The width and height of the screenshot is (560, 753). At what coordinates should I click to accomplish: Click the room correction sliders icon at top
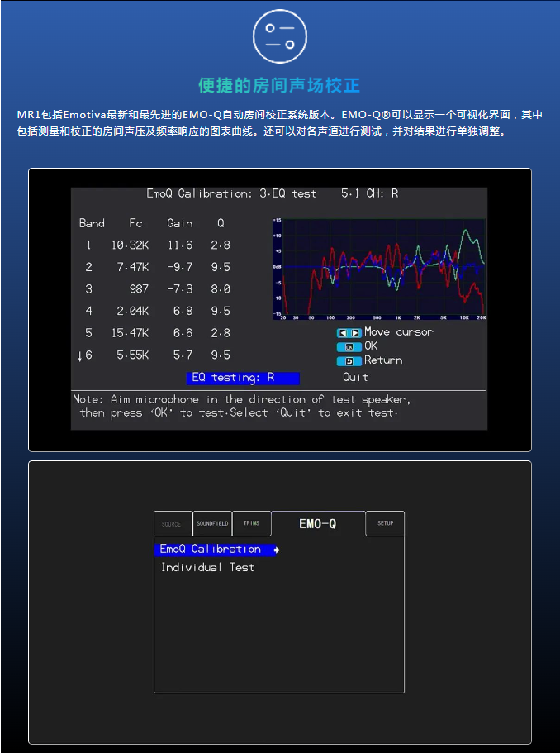[280, 36]
